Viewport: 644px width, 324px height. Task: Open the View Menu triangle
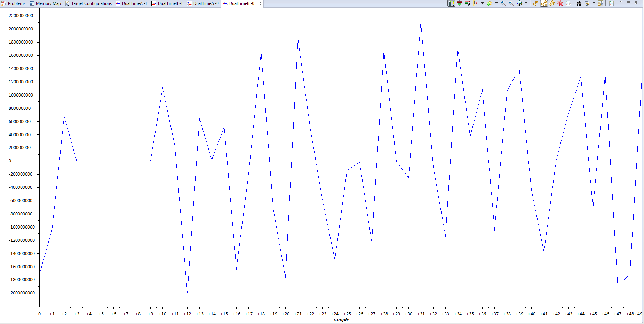621,2
